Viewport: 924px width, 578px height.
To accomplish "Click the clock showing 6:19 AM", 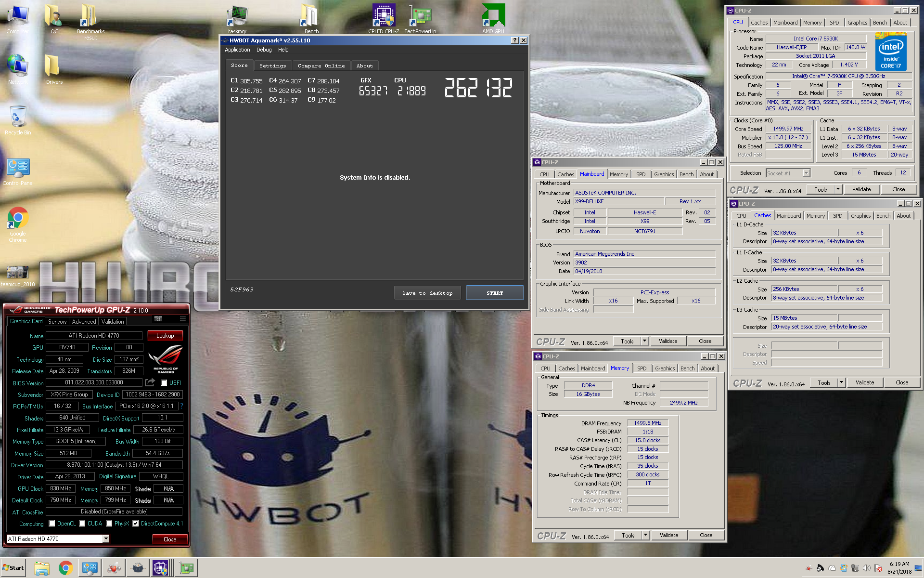I will [x=899, y=564].
